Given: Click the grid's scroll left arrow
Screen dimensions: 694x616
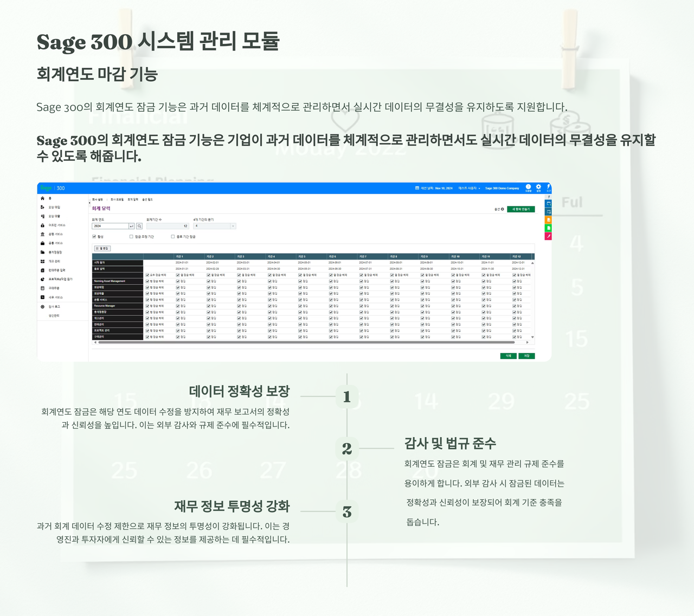Looking at the screenshot, I should coord(95,342).
